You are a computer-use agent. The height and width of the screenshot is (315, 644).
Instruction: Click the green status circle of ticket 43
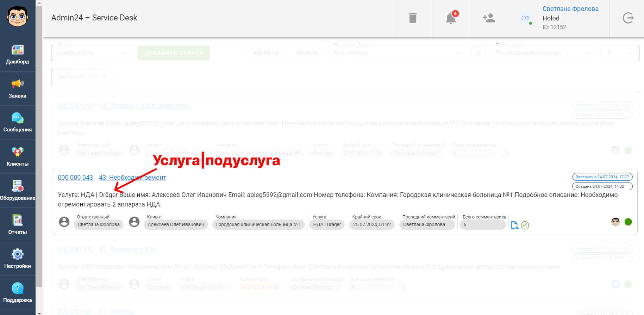pos(628,222)
